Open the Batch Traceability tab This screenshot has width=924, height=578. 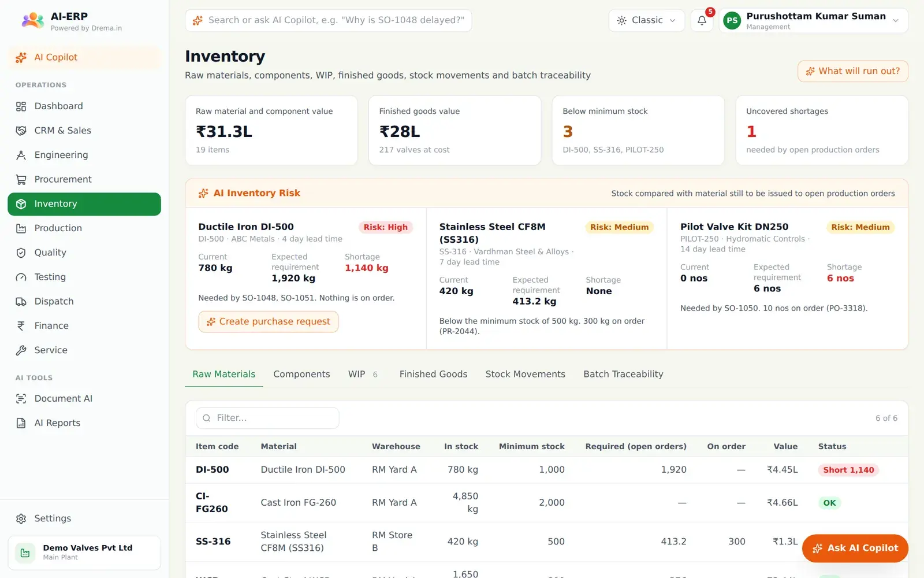point(623,374)
